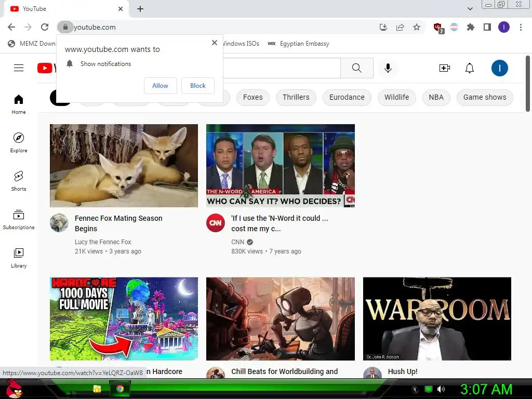This screenshot has height=399, width=532.
Task: Open the 'Hush Up!' video title
Action: [x=403, y=371]
